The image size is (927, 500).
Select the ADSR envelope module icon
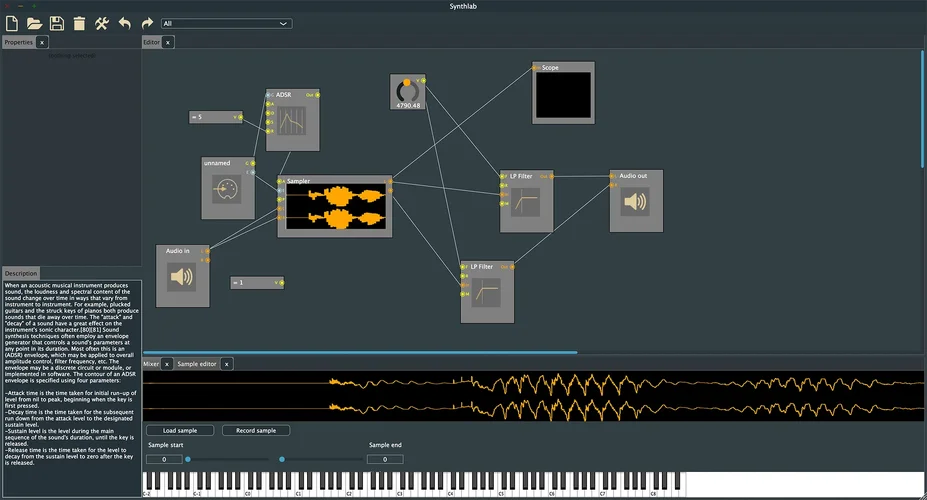click(292, 121)
